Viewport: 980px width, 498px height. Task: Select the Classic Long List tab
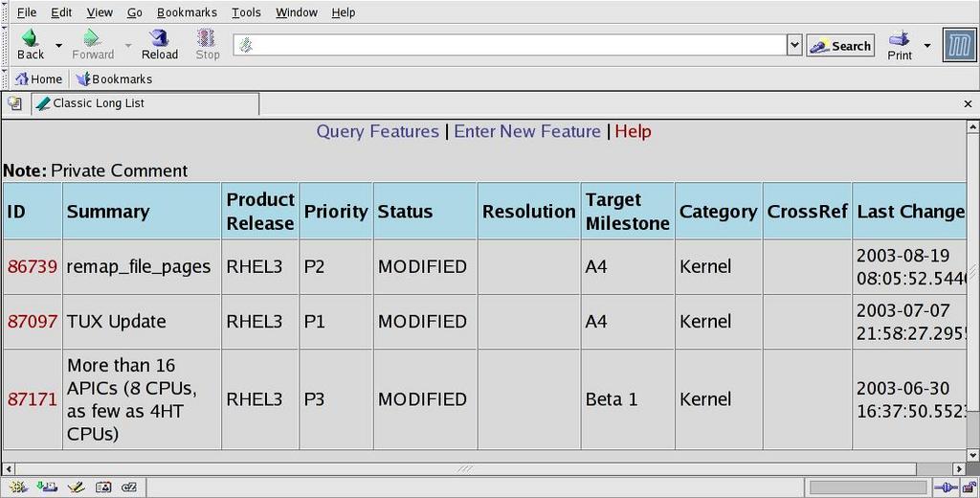point(144,103)
